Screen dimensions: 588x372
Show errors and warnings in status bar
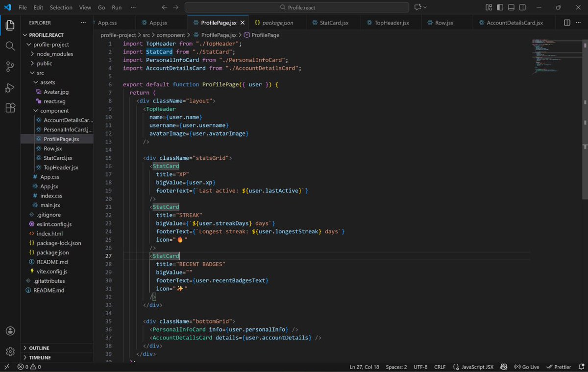click(29, 367)
